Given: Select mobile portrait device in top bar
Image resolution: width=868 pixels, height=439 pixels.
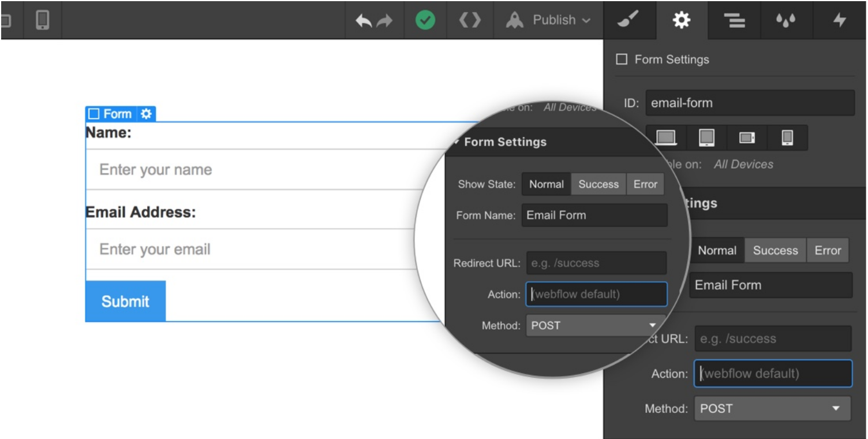Looking at the screenshot, I should point(42,20).
